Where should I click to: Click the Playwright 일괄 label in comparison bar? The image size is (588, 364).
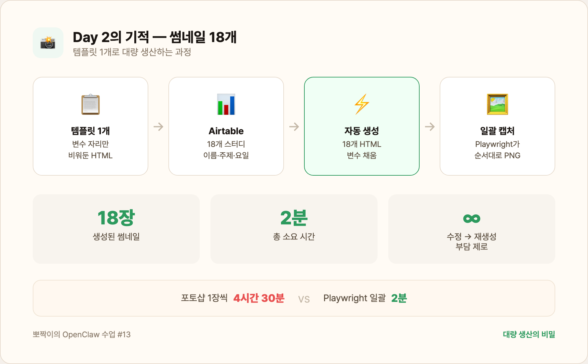tap(354, 298)
